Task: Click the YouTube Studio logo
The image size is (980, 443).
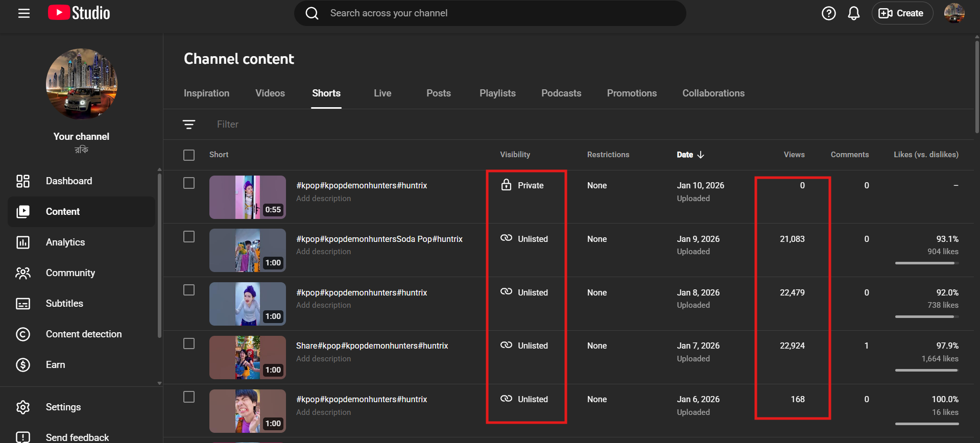Action: [79, 13]
